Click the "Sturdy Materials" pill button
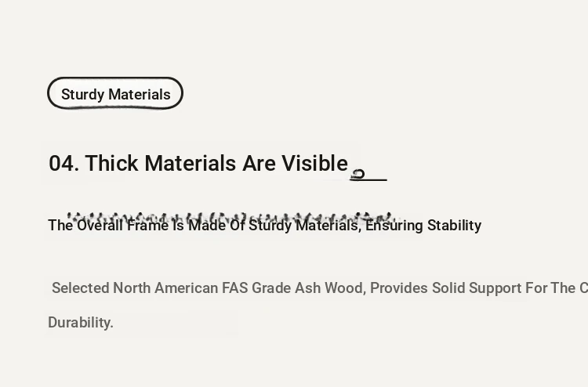Viewport: 588px width, 387px height. pos(115,93)
